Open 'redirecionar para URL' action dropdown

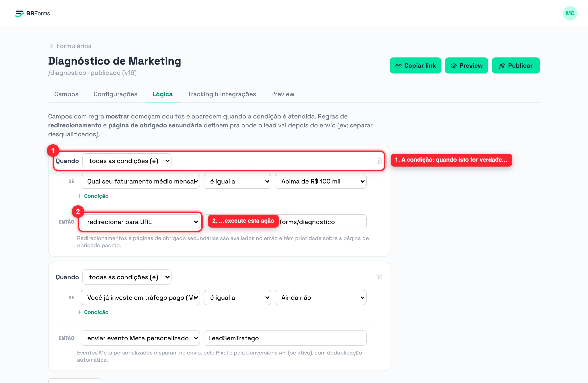coord(140,222)
